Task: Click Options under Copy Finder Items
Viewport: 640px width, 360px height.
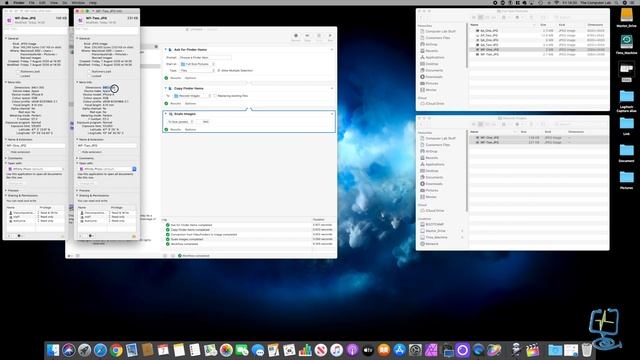Action: (191, 104)
